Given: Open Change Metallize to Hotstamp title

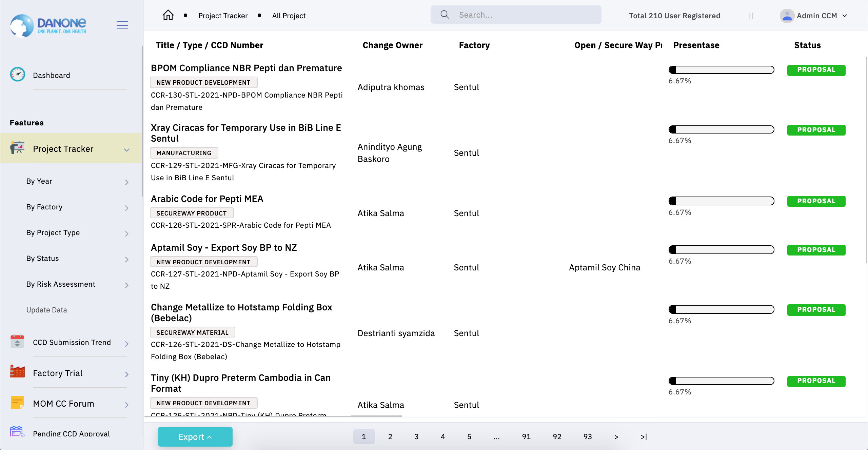Looking at the screenshot, I should (x=241, y=312).
